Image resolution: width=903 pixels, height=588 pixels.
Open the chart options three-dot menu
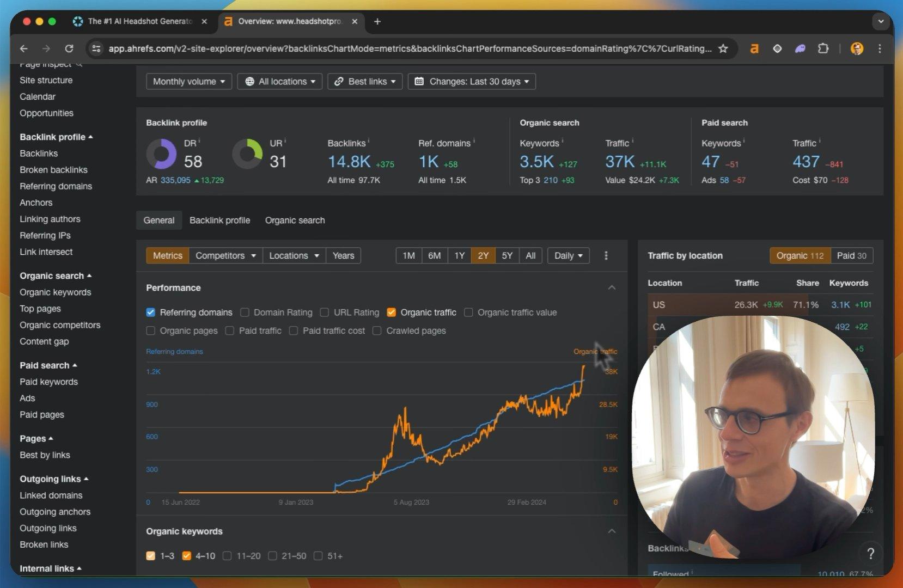coord(606,255)
